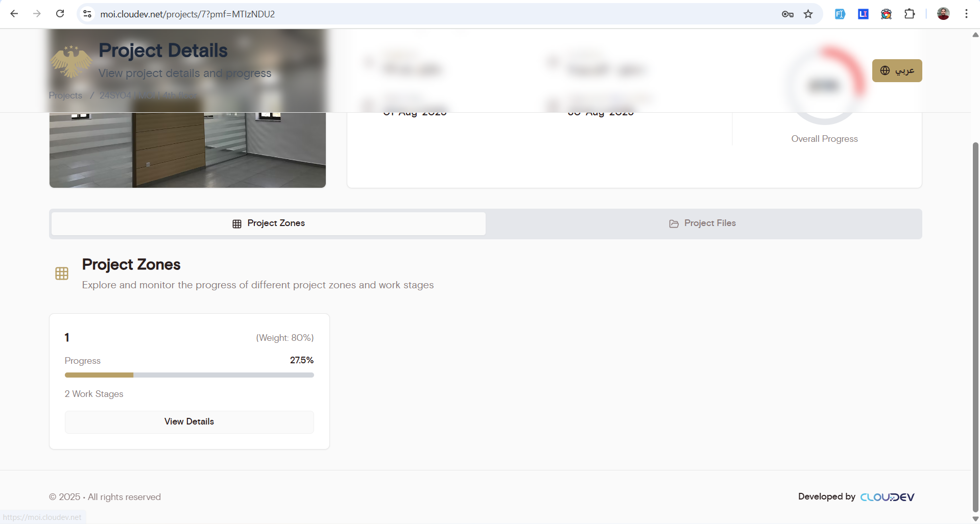Switch to the Project Files tab
This screenshot has width=980, height=524.
tap(703, 223)
